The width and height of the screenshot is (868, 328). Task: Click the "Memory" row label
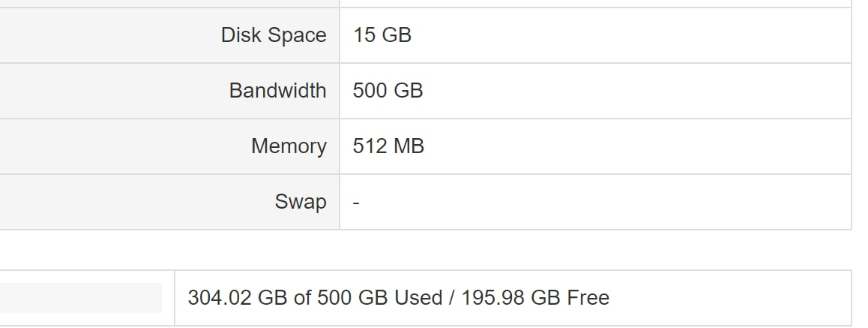[x=289, y=146]
